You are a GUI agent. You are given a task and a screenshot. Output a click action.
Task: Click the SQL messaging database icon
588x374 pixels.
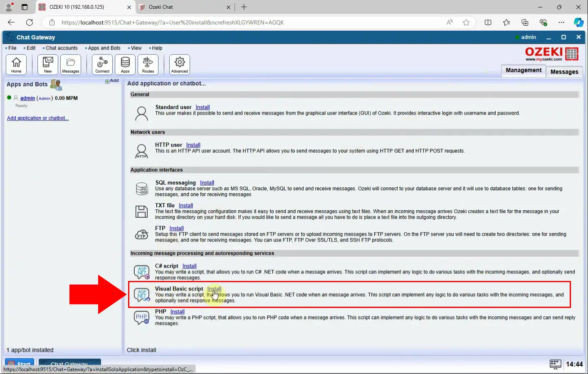point(142,189)
